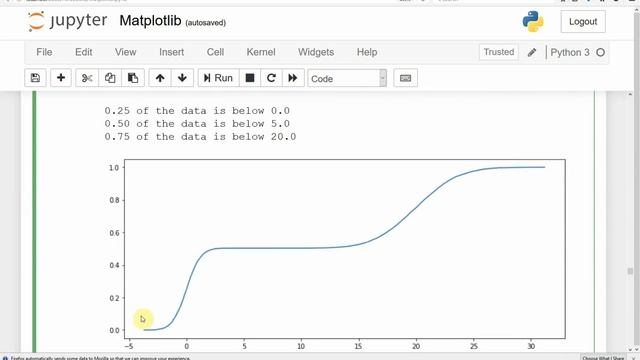640x360 pixels.
Task: Click the output line '0.50 of the data is below 5.0'
Action: pos(197,124)
